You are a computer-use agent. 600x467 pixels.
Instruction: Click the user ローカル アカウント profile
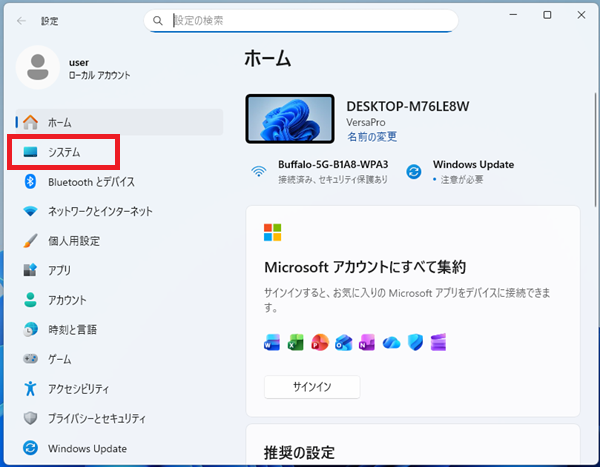pos(73,68)
